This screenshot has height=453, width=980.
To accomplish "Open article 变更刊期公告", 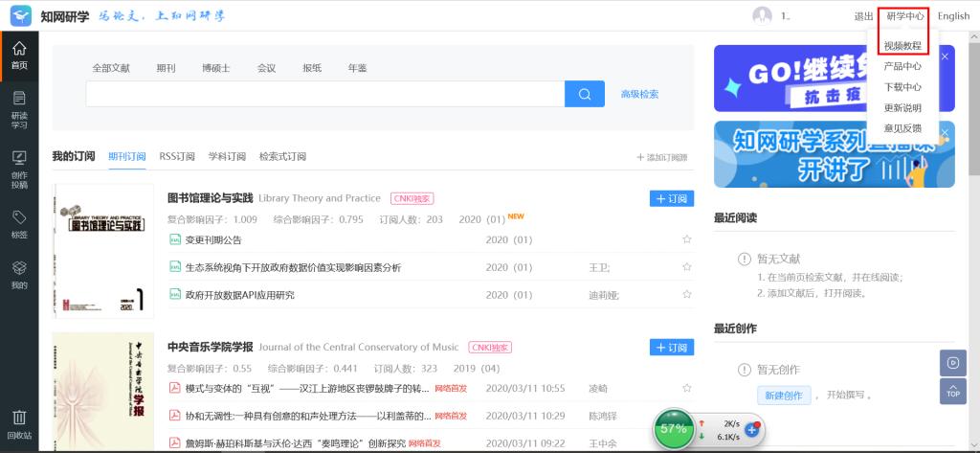I will [x=213, y=239].
